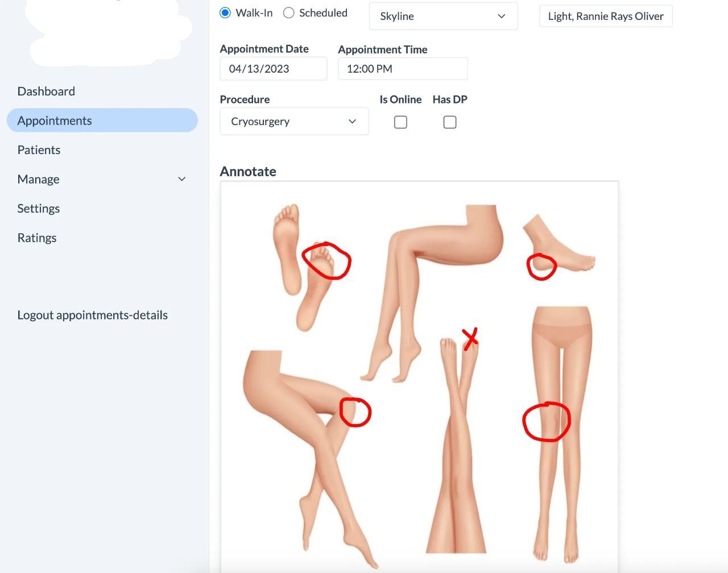Open the Ratings page
Screen dimensions: 728x573
(37, 238)
